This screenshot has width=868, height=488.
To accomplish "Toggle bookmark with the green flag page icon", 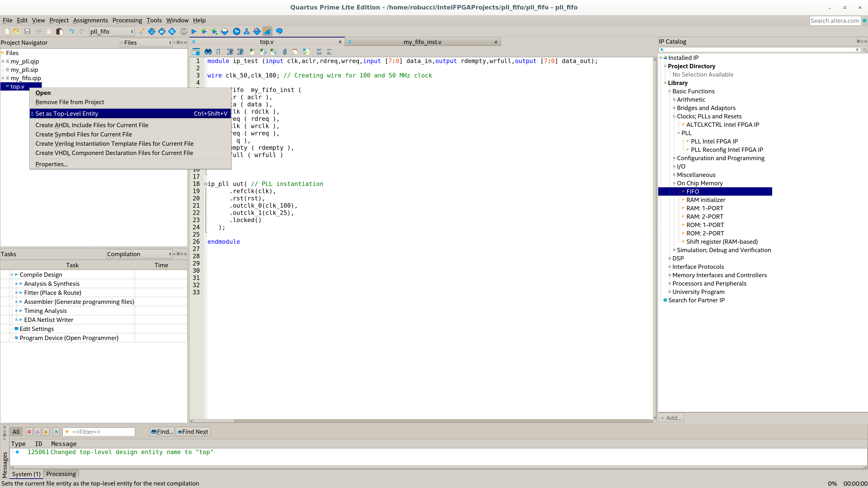I will point(252,52).
